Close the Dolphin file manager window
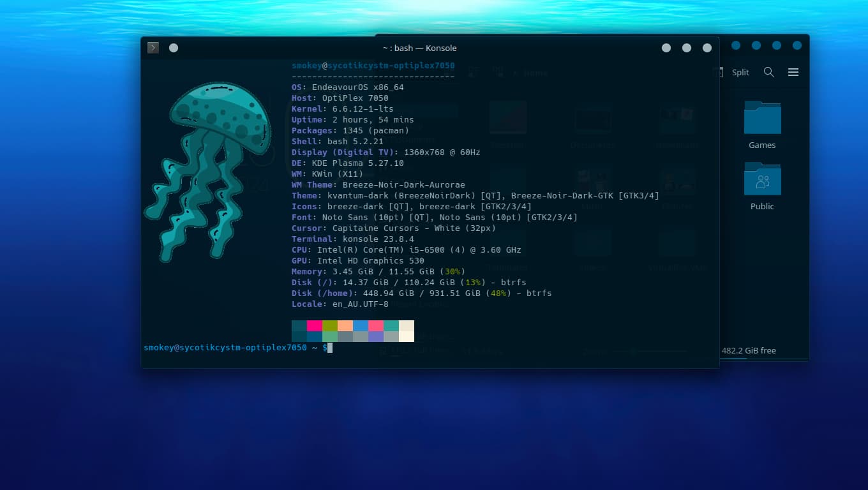This screenshot has width=868, height=490. click(x=797, y=45)
